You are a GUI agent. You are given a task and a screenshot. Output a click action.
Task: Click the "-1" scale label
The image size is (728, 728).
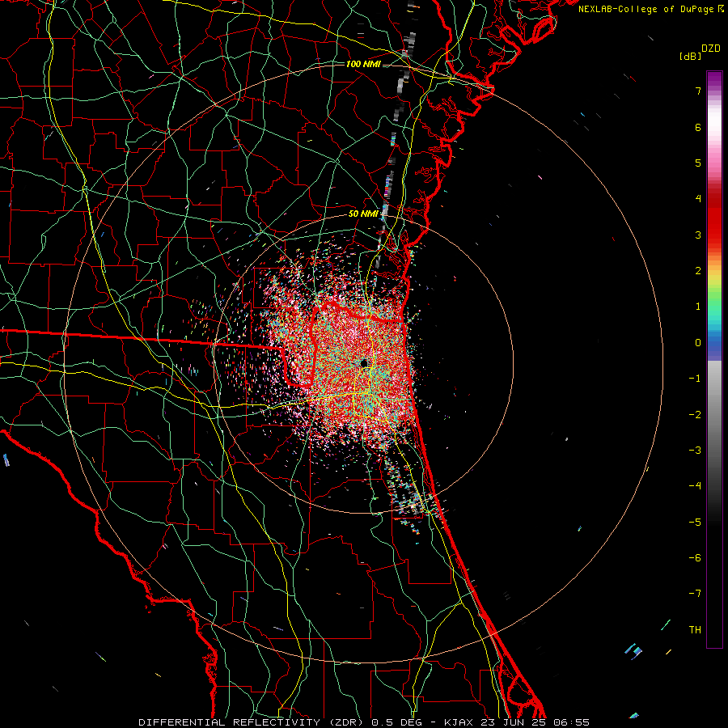(695, 379)
